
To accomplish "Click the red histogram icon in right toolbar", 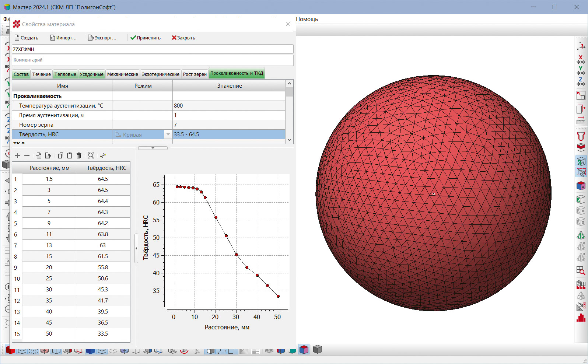I will (x=581, y=318).
